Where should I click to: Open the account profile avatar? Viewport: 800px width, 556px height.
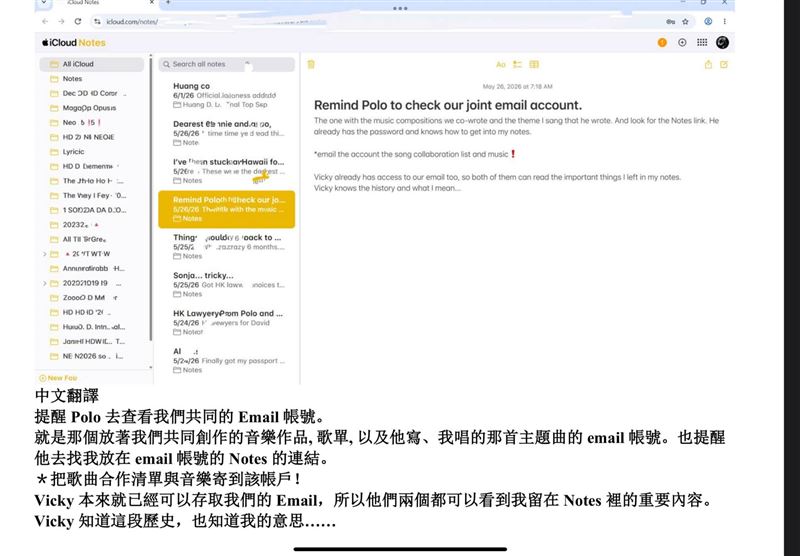722,42
